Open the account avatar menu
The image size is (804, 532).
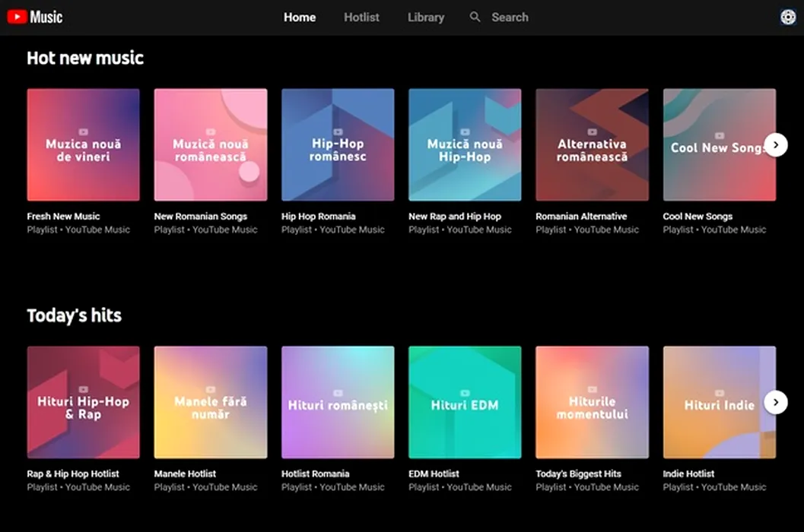pos(788,17)
